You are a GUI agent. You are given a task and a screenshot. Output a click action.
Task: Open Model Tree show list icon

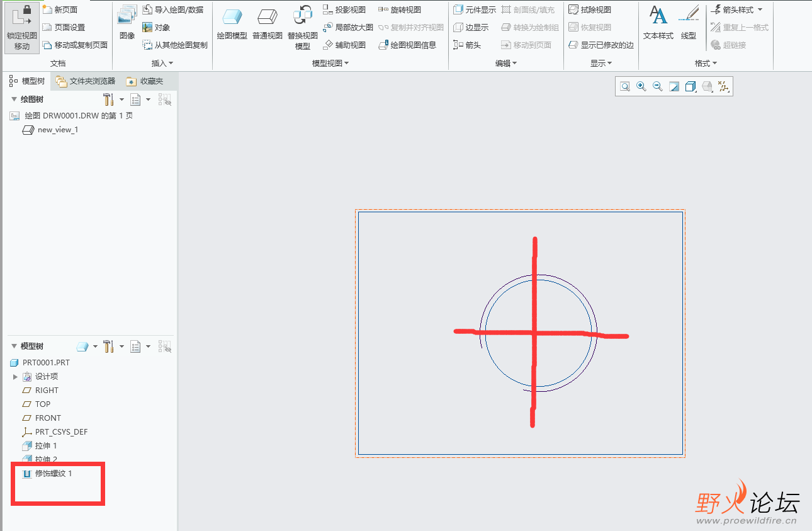tap(135, 346)
